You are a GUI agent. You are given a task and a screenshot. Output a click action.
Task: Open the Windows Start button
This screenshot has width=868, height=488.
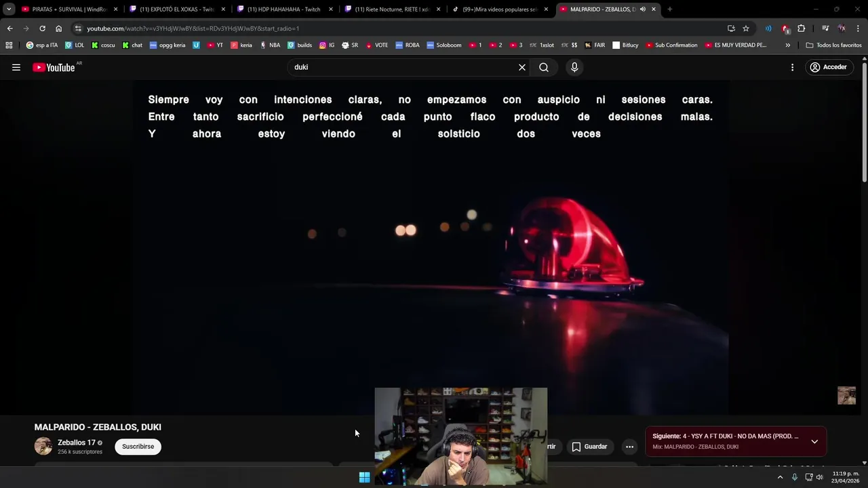[364, 477]
